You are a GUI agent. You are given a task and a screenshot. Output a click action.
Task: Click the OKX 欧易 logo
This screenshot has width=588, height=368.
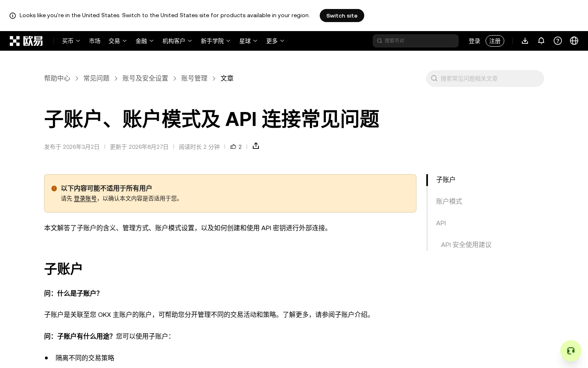pos(26,41)
